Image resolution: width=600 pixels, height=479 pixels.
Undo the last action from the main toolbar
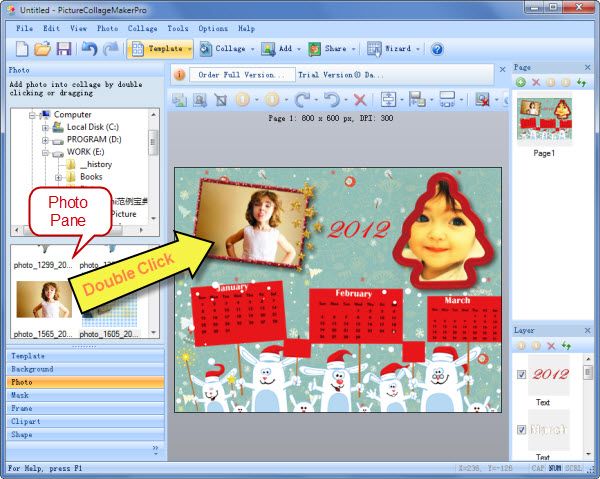[90, 49]
